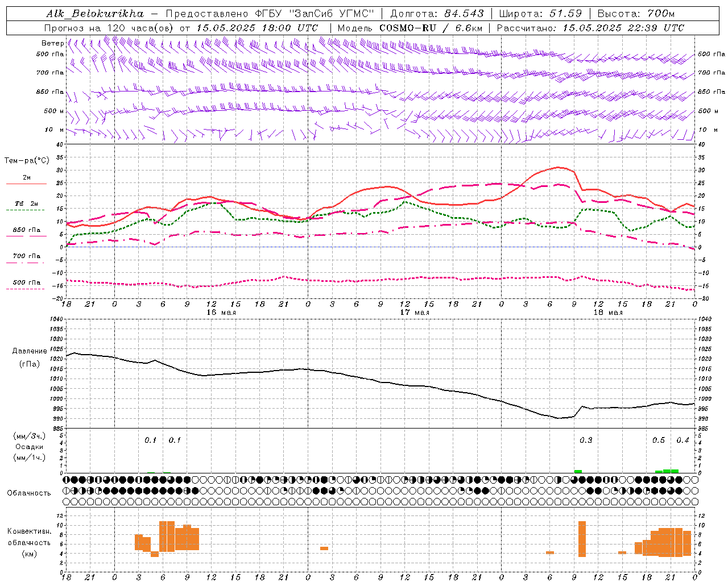
Task: Select the Рассчитано 22:39 UTC timestamp
Action: (x=590, y=28)
